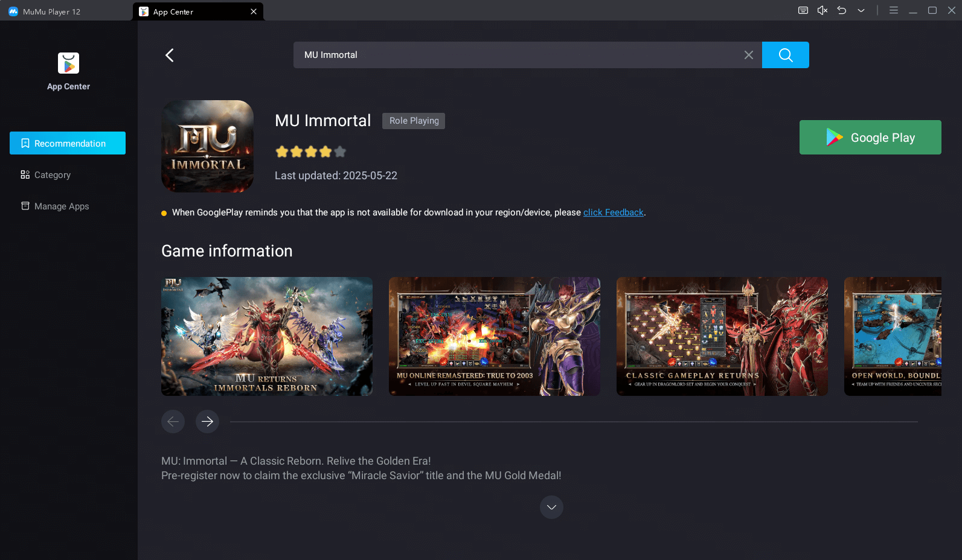Maximize the MuMu Player window
This screenshot has width=962, height=560.
(x=932, y=11)
